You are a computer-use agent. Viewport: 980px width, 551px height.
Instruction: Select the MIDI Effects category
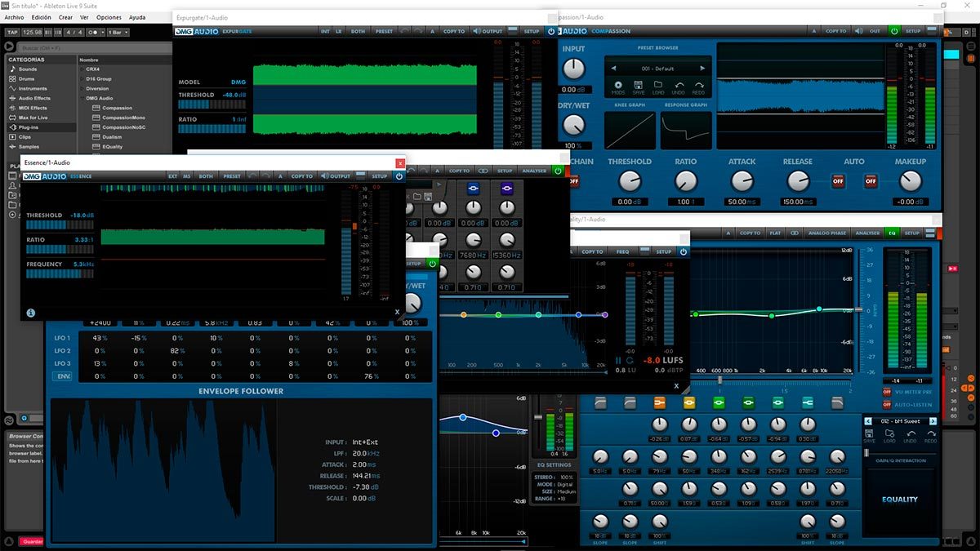(x=33, y=108)
